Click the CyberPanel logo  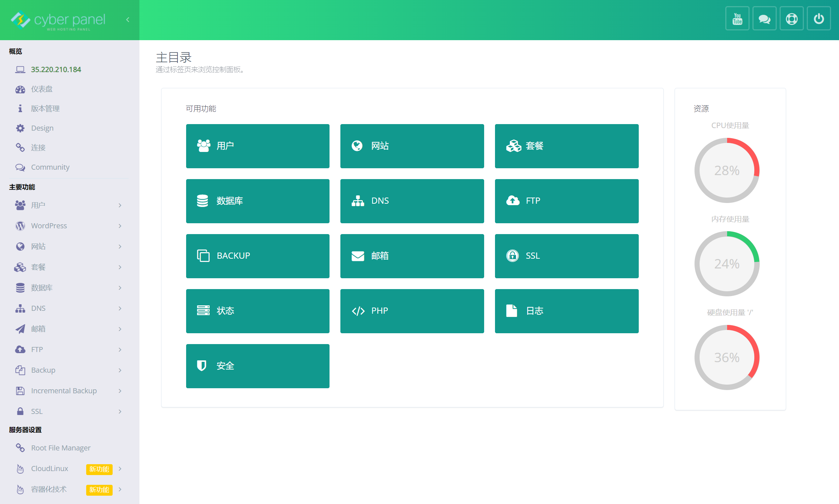(58, 20)
